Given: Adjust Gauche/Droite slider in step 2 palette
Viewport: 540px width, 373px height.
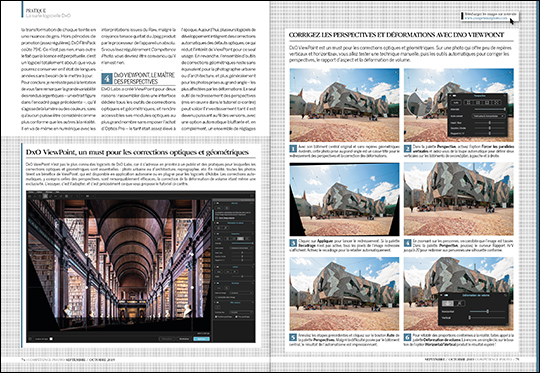Looking at the screenshot, I should coord(489,128).
